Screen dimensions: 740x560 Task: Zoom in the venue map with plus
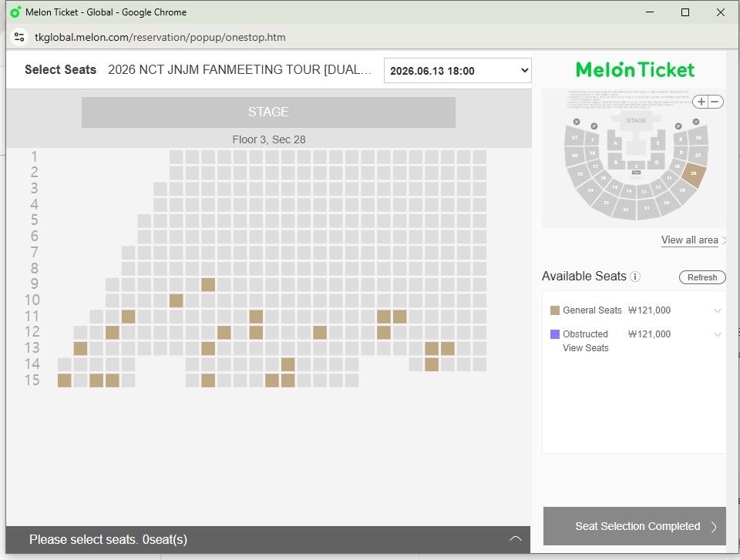pos(701,102)
